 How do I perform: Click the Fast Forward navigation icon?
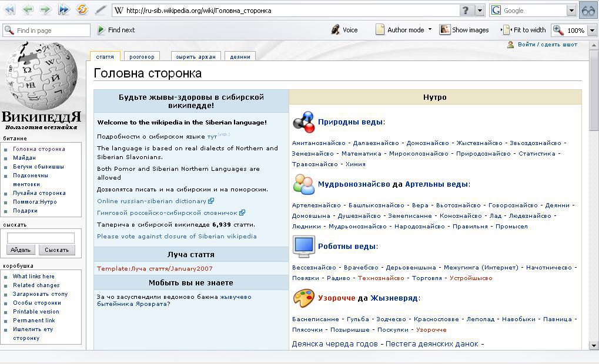pyautogui.click(x=64, y=9)
